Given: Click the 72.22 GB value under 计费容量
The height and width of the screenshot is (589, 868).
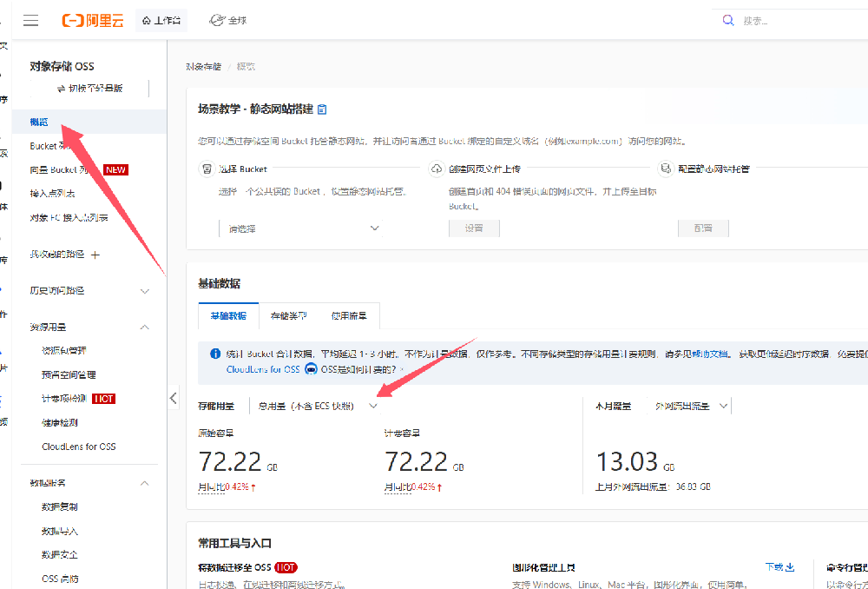Looking at the screenshot, I should coord(424,461).
